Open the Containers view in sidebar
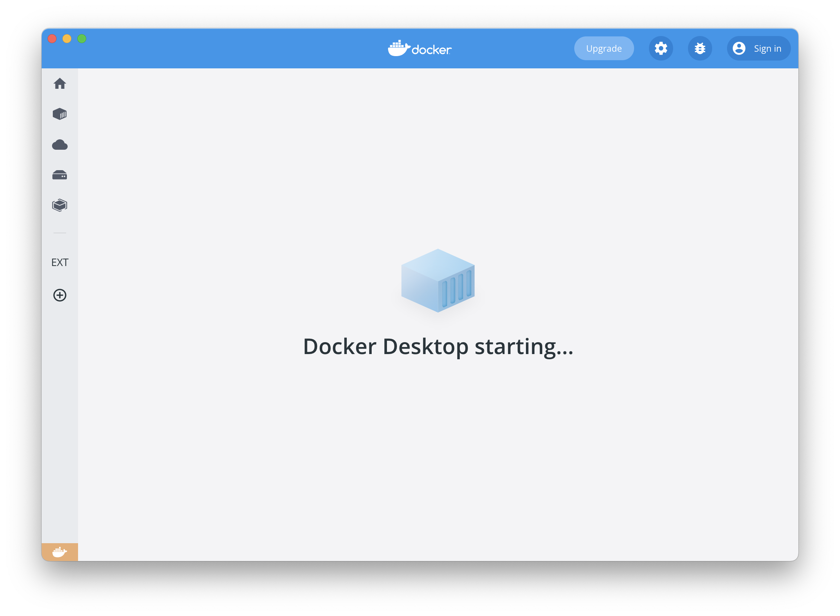Image resolution: width=840 pixels, height=616 pixels. [x=60, y=114]
